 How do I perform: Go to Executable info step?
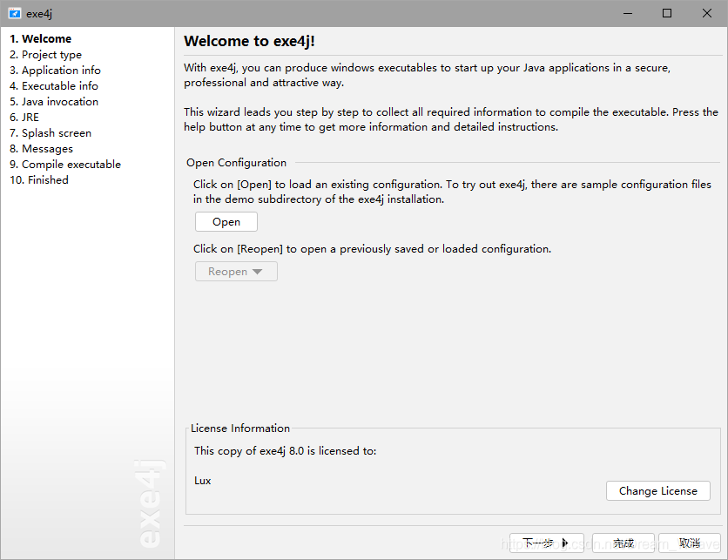(x=54, y=86)
